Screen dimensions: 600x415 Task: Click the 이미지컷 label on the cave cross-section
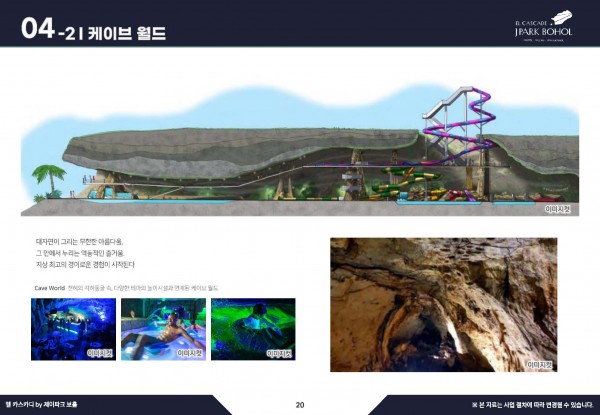(x=558, y=209)
